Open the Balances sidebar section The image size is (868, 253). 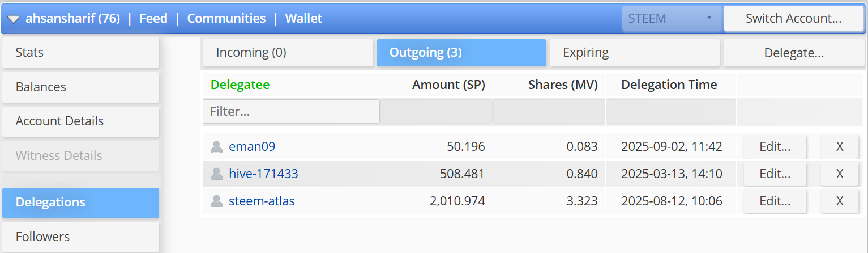coord(80,87)
